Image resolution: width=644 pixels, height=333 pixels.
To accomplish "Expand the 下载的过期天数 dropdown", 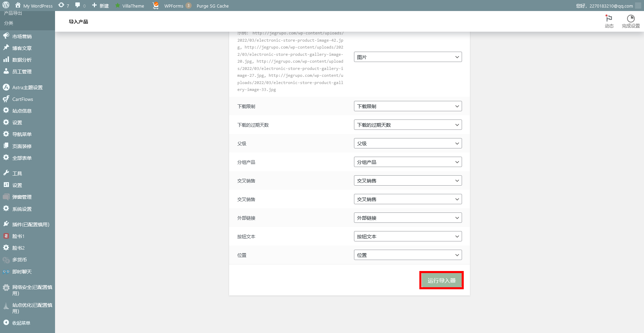I will tap(408, 125).
